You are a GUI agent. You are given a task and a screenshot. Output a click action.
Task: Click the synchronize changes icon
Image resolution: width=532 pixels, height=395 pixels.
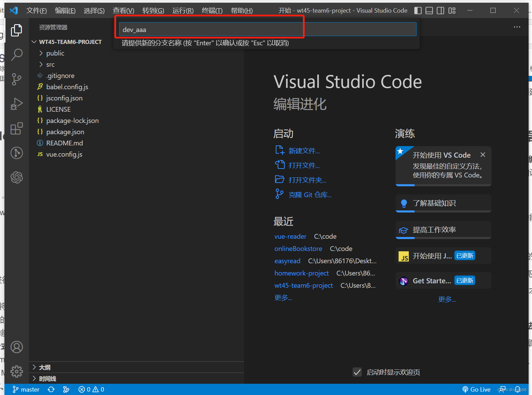point(51,390)
